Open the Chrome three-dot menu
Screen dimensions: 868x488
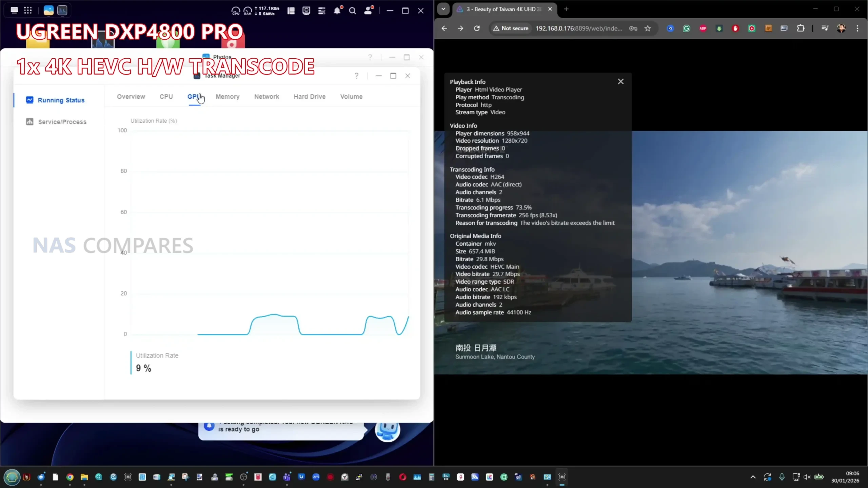(x=857, y=28)
